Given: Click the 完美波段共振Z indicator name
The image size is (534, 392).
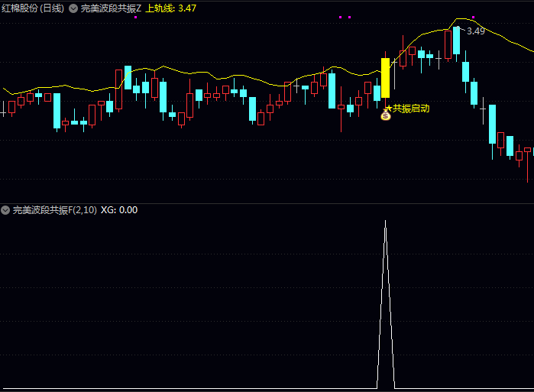Looking at the screenshot, I should [111, 8].
